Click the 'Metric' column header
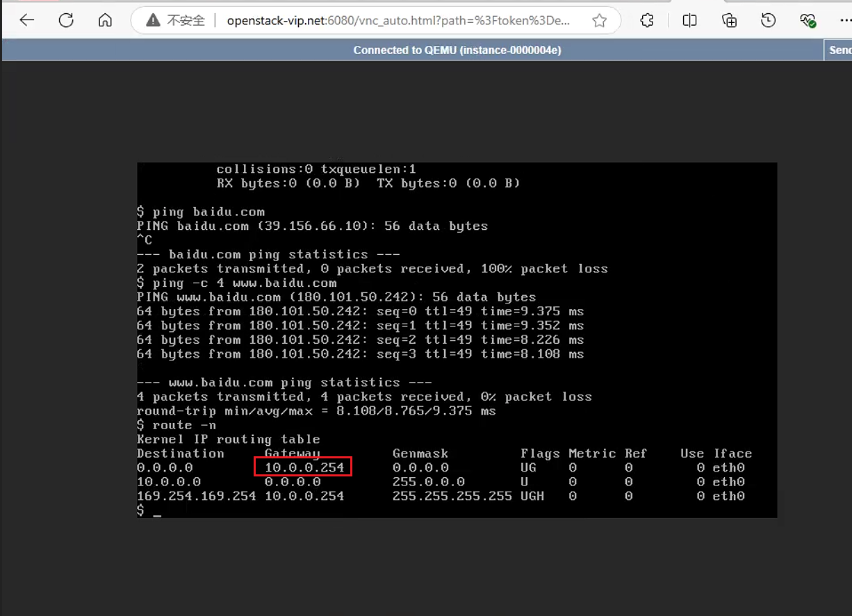852x616 pixels. pos(592,453)
